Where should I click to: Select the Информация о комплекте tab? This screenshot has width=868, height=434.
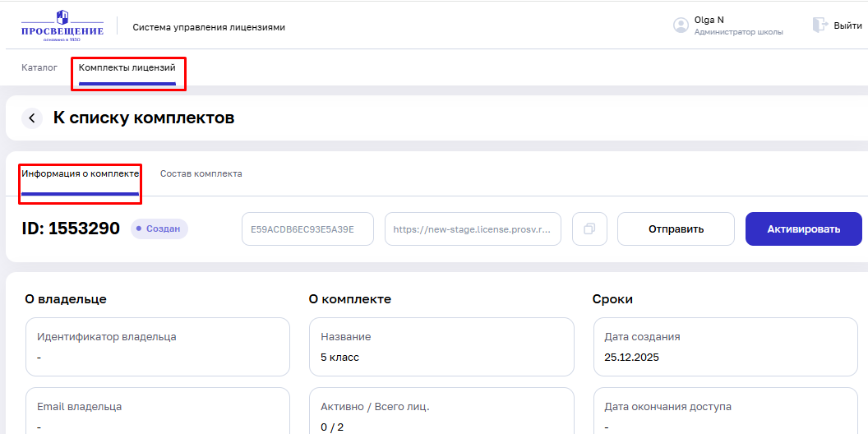point(81,174)
